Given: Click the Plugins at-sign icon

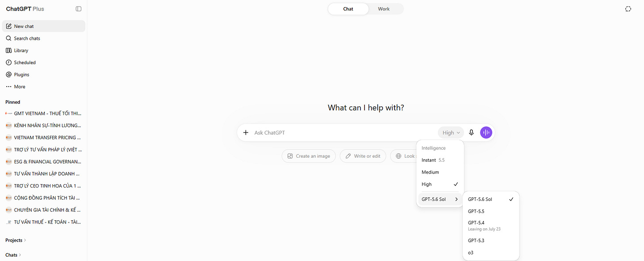Looking at the screenshot, I should coord(8,75).
